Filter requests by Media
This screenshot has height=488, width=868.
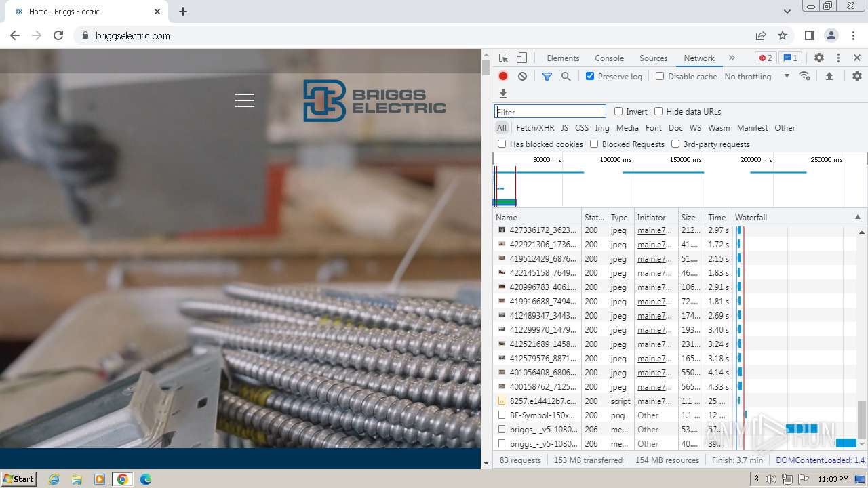pyautogui.click(x=627, y=128)
